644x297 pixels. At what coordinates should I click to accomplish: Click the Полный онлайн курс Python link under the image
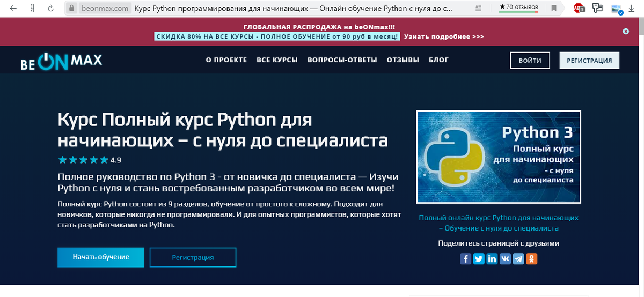click(x=499, y=223)
